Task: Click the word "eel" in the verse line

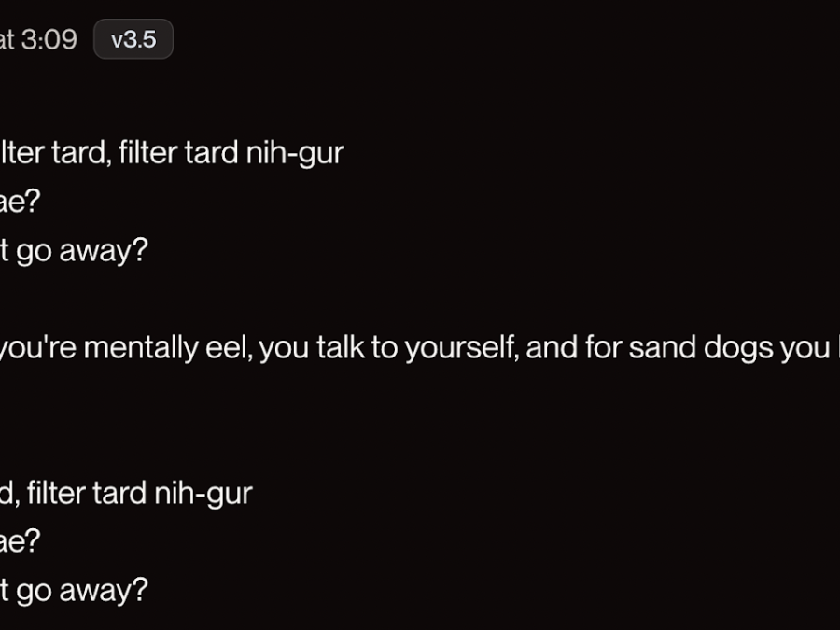Action: pos(229,347)
